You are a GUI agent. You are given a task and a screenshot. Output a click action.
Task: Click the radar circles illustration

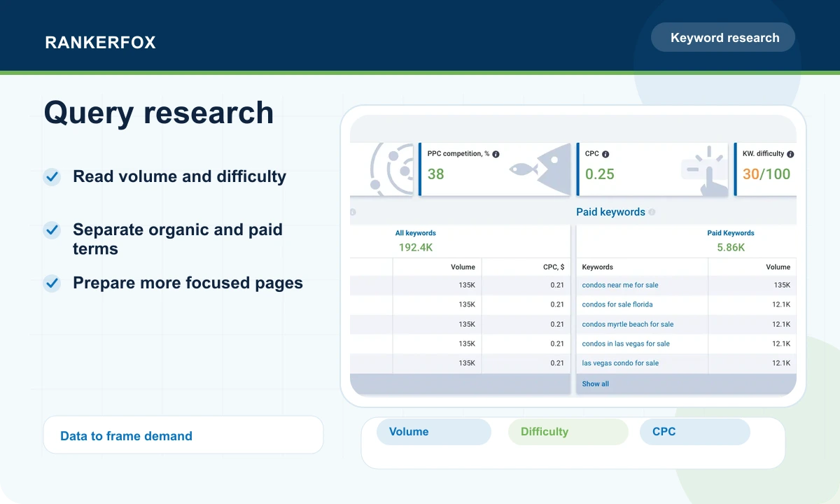[x=393, y=169]
